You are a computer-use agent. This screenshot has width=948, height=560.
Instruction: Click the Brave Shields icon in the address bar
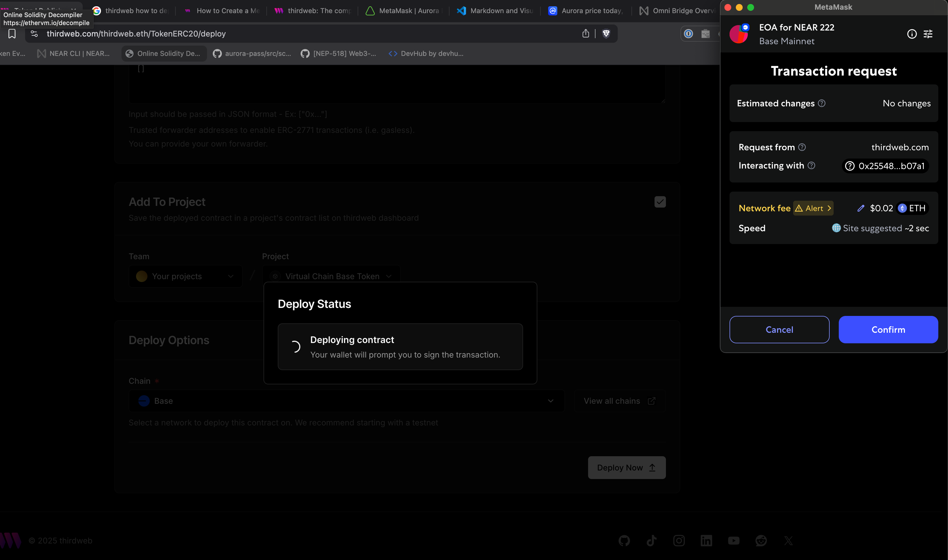point(606,34)
